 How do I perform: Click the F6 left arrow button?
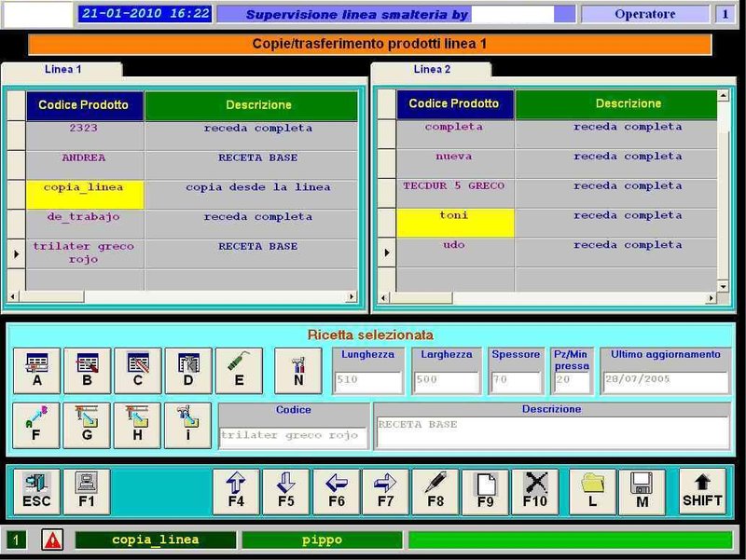(x=337, y=492)
